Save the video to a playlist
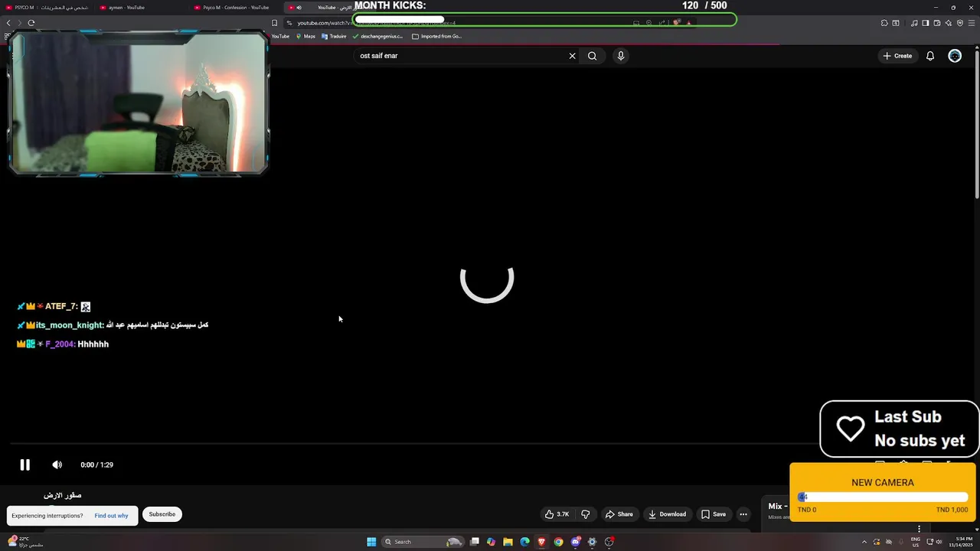This screenshot has height=551, width=980. (714, 514)
